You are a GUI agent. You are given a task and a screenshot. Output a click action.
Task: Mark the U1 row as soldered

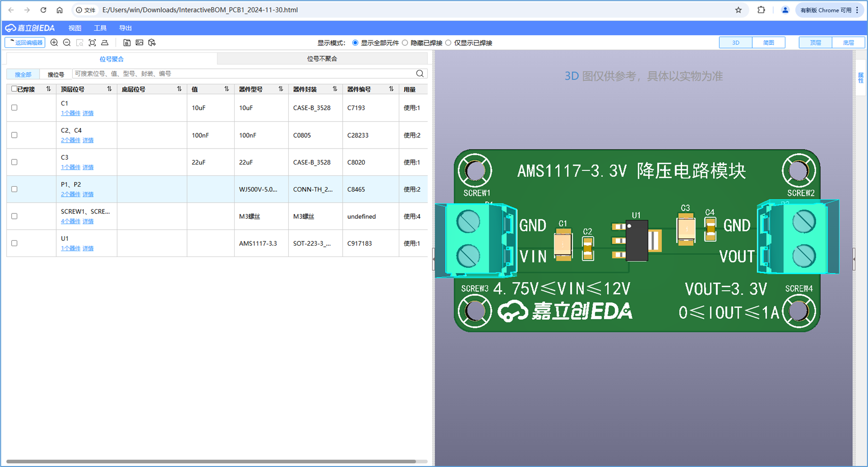14,243
